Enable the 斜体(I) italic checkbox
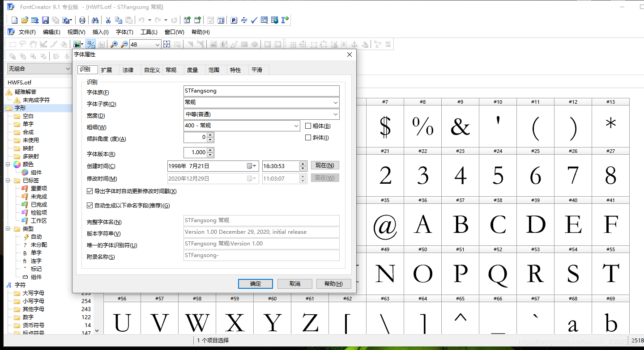 click(x=308, y=138)
